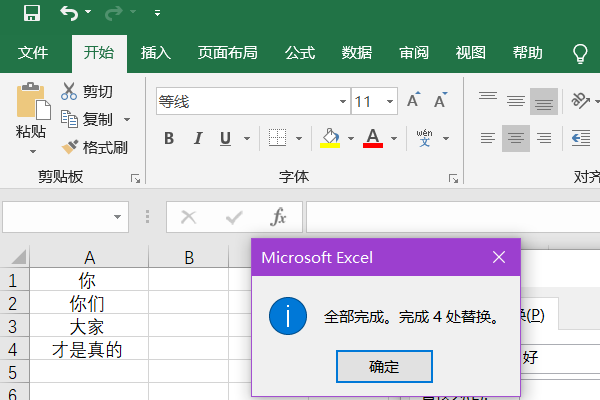The height and width of the screenshot is (400, 600).
Task: Open the File (文件) menu
Action: [34, 53]
